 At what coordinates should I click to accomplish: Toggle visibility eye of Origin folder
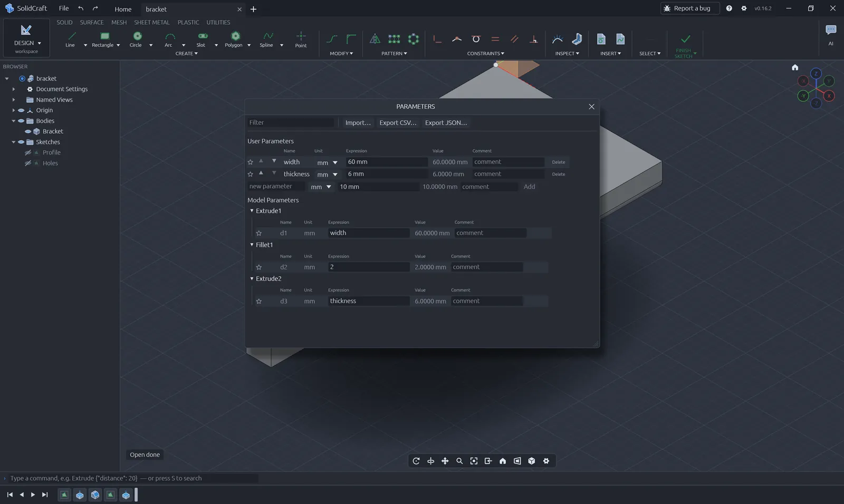point(21,111)
